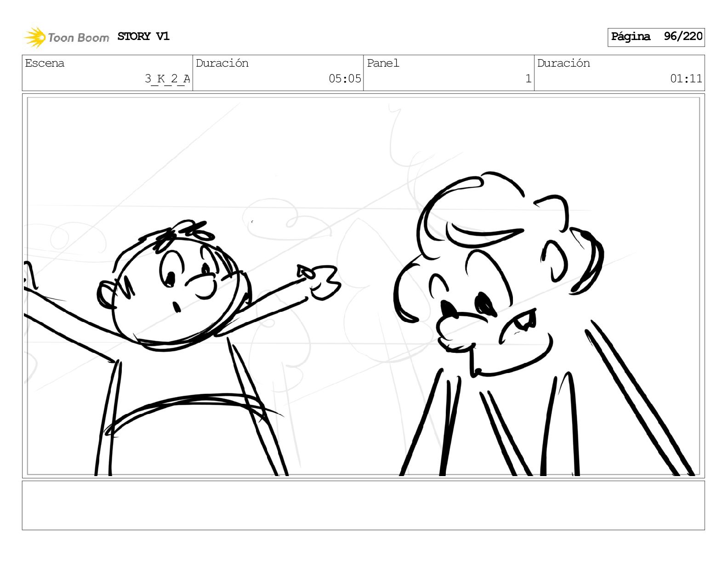The width and height of the screenshot is (728, 563).
Task: Click panel duration value 01:11
Action: coord(686,79)
